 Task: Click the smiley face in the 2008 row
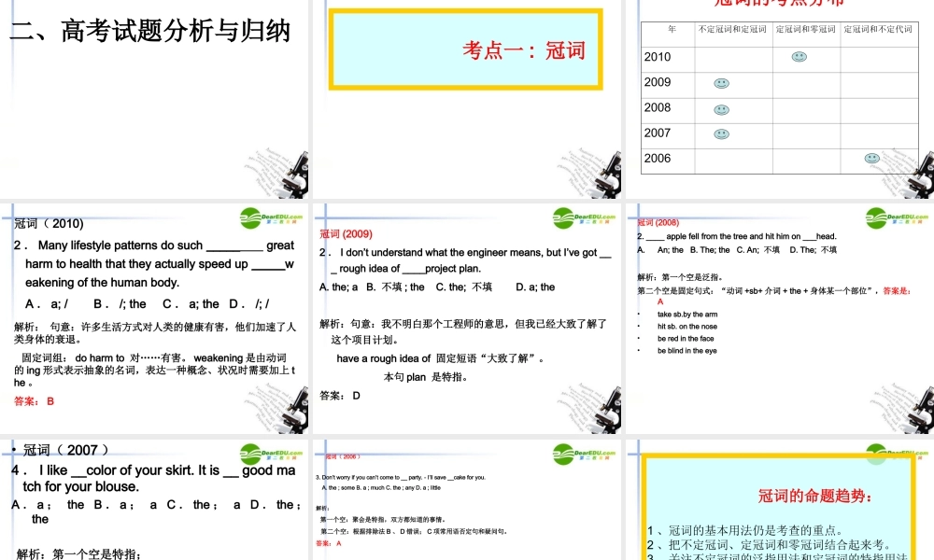[x=721, y=109]
